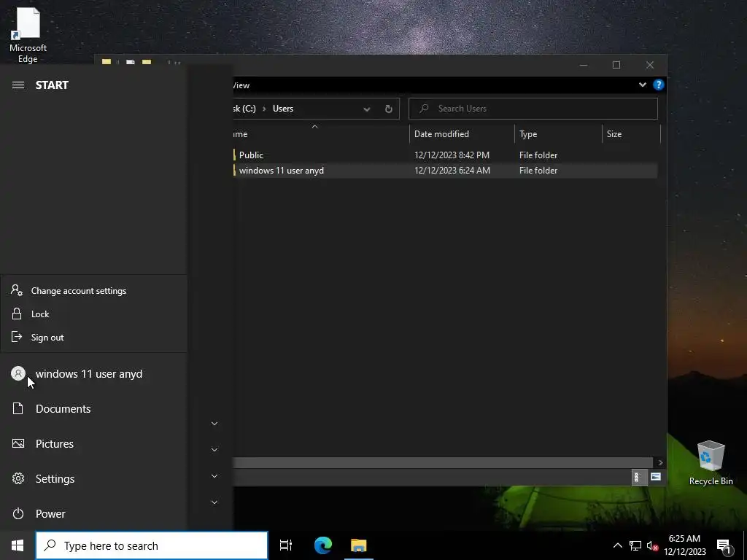Click the Lock padlock icon

tap(17, 314)
